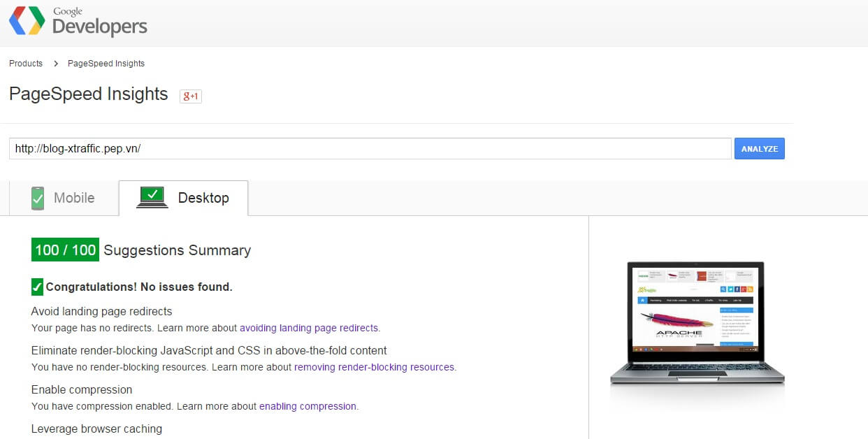Click the 100 / 100 score badge

click(65, 250)
